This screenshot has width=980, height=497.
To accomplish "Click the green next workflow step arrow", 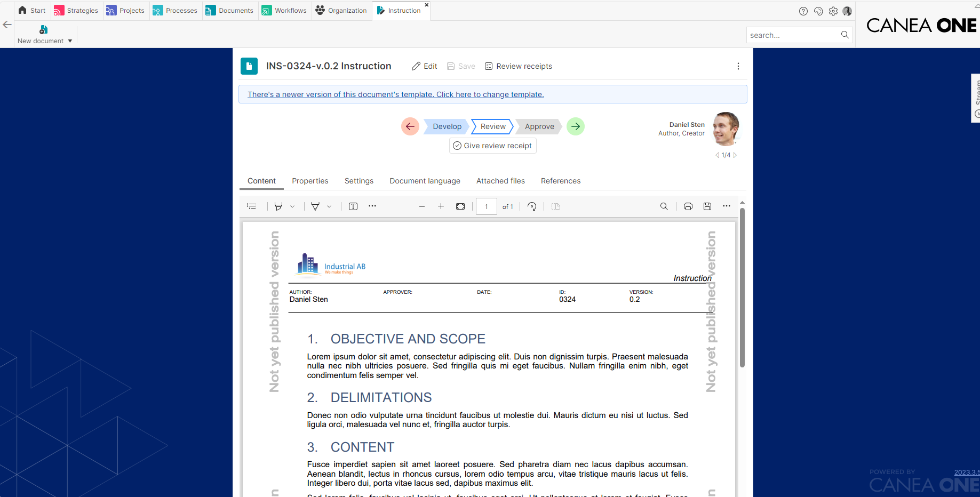I will point(575,126).
